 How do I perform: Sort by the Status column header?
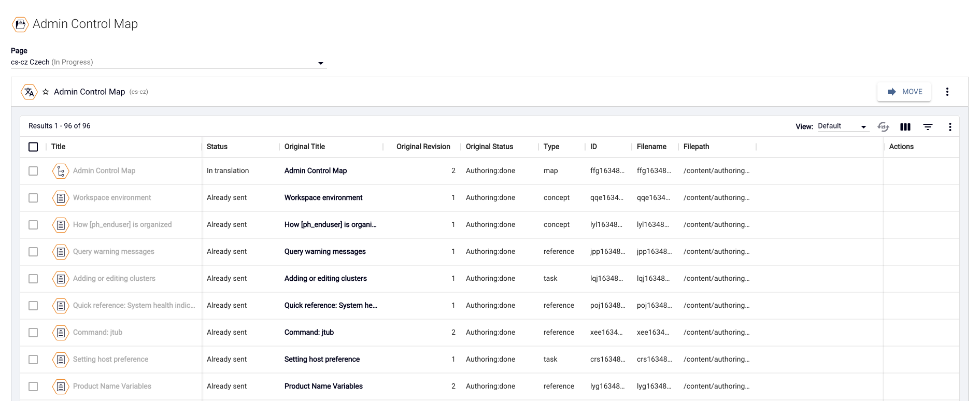pos(217,147)
